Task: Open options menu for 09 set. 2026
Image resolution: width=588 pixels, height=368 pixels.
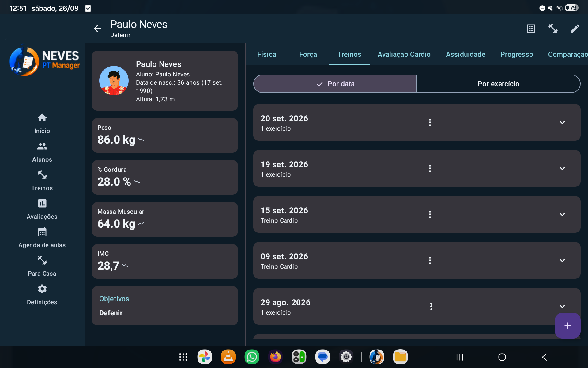Action: (x=430, y=260)
